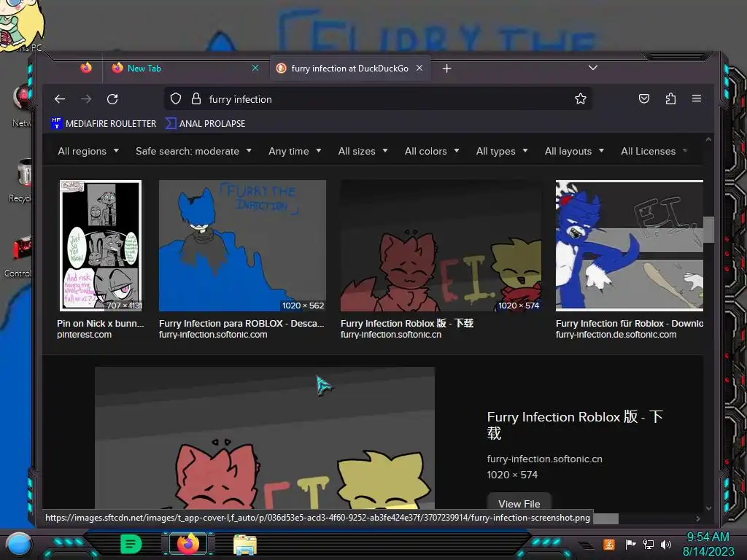
Task: Close the furry infection DuckDuckGo tab
Action: coord(419,68)
